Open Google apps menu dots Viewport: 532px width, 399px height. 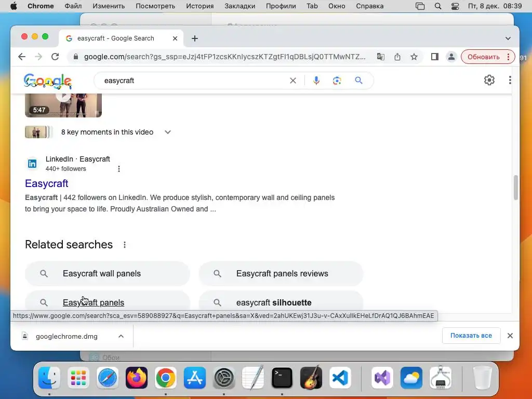(510, 80)
